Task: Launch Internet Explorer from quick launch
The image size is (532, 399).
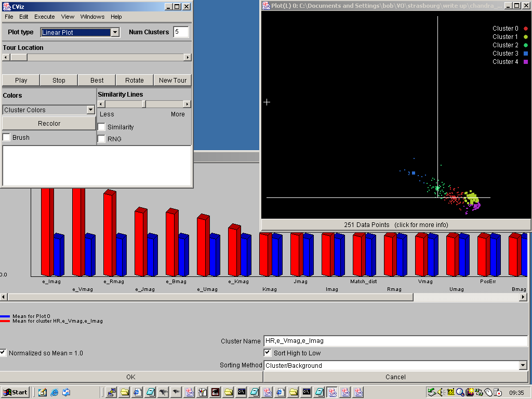Action: (54, 392)
